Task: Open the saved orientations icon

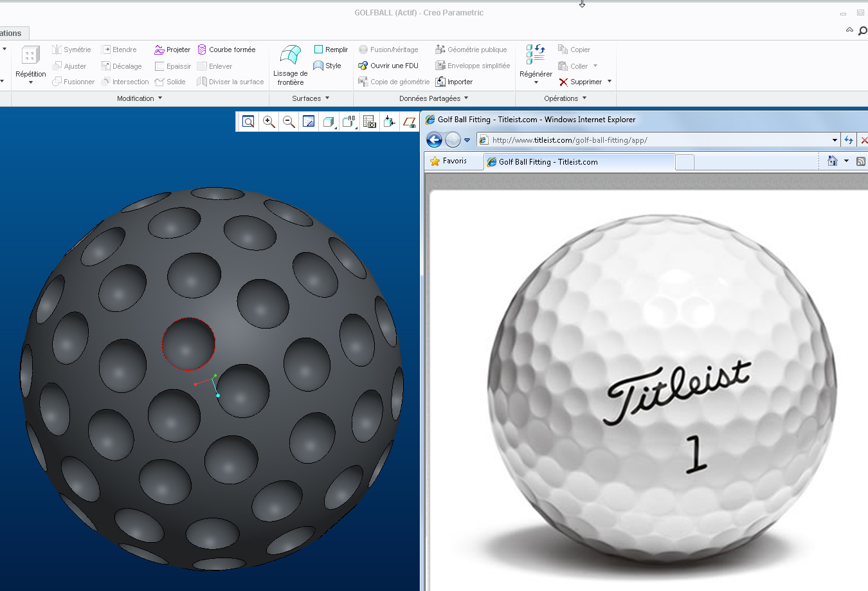Action: [349, 122]
